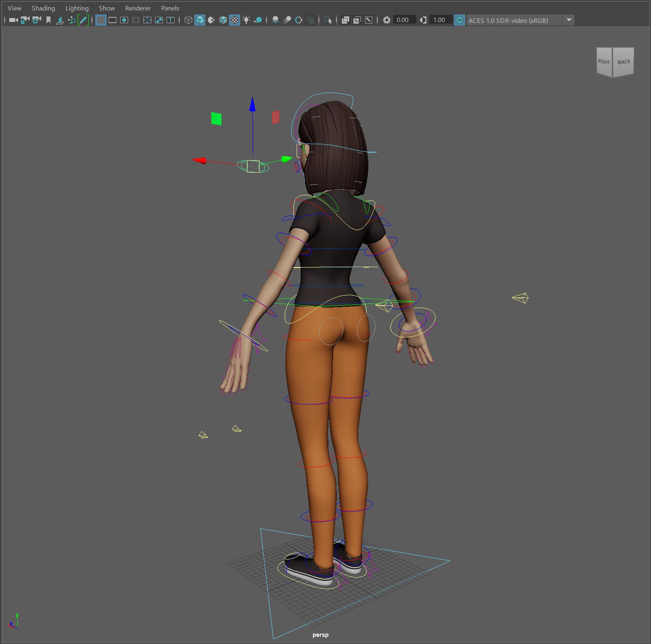This screenshot has height=644, width=651.
Task: Click the Lock Camera icon
Action: [25, 20]
